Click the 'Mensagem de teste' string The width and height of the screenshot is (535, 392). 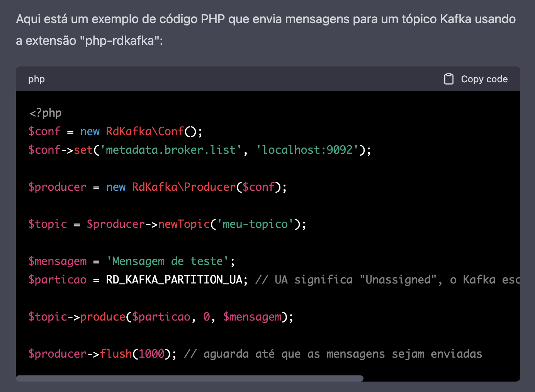168,261
